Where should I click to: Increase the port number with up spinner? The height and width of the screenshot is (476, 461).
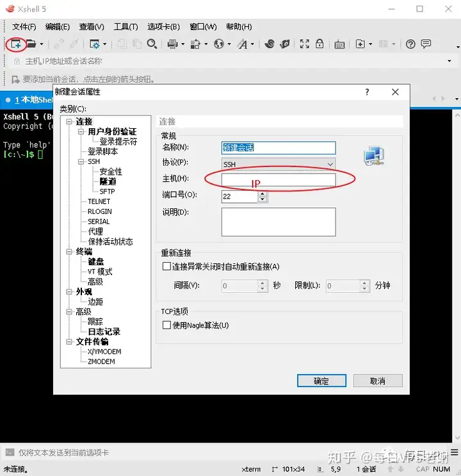tap(263, 193)
